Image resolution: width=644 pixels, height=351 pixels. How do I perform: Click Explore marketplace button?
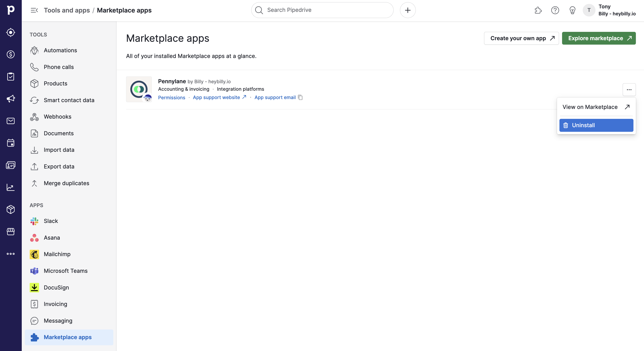599,38
